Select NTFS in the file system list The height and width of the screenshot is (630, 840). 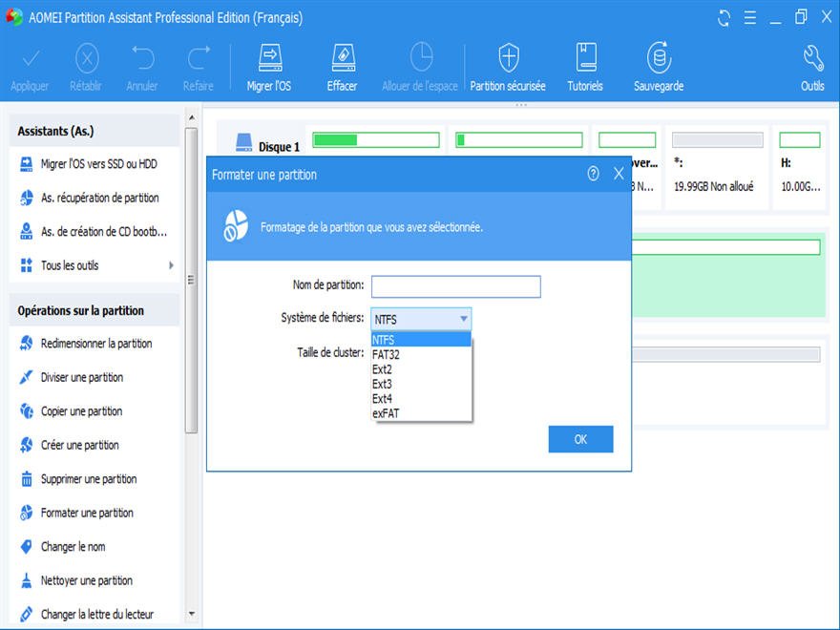coord(421,340)
